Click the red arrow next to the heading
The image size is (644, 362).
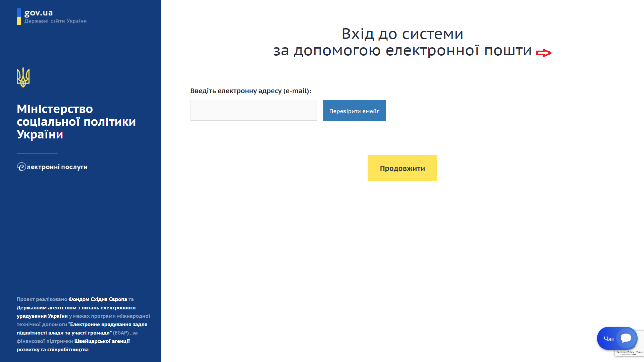(544, 53)
